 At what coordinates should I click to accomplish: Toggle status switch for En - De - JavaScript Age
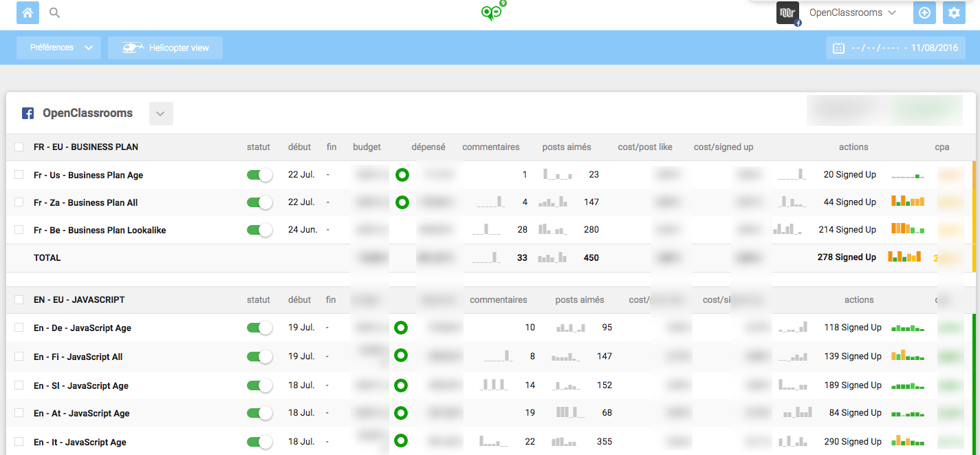pyautogui.click(x=260, y=328)
